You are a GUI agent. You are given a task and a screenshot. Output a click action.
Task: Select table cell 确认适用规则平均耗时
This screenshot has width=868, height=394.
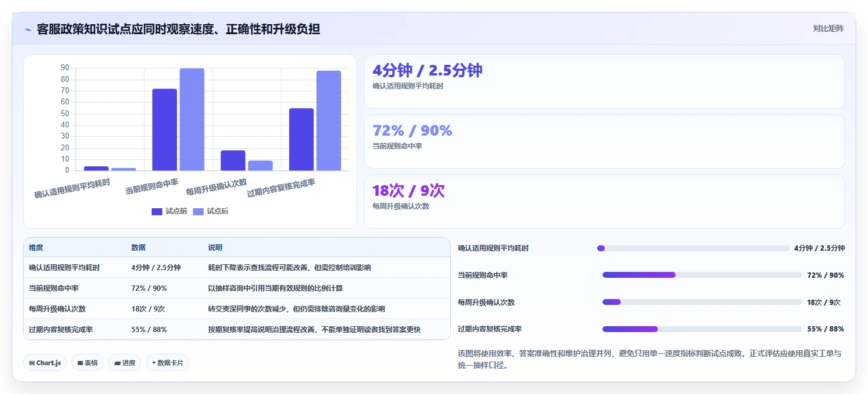[64, 268]
